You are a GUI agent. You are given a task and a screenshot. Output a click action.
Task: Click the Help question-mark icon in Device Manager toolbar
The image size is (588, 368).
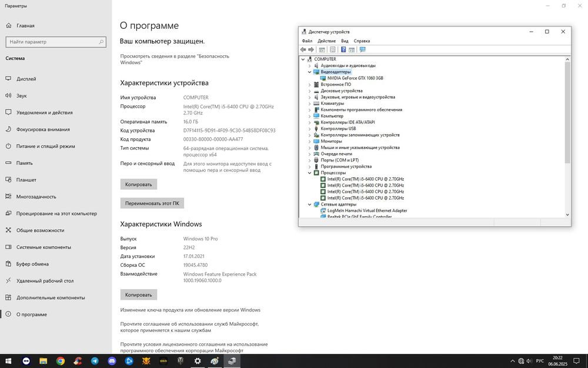[x=343, y=49]
